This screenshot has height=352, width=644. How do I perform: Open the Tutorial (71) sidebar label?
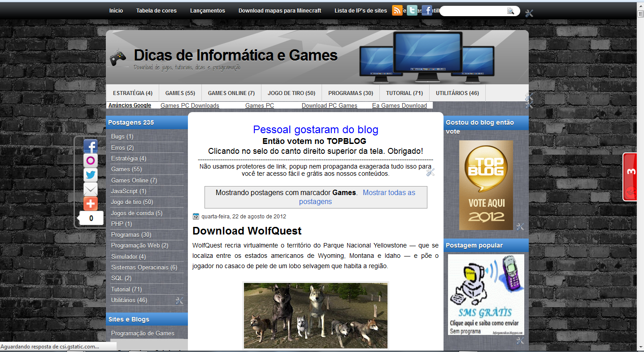[x=126, y=289]
